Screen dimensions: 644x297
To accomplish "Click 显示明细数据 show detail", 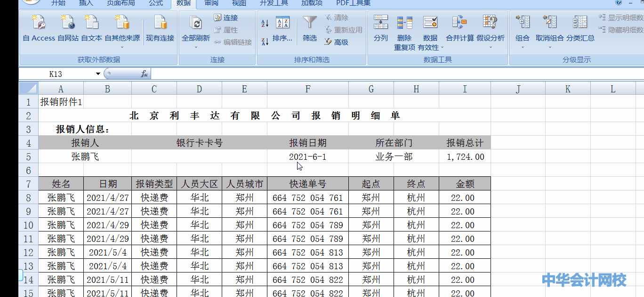I will click(621, 18).
